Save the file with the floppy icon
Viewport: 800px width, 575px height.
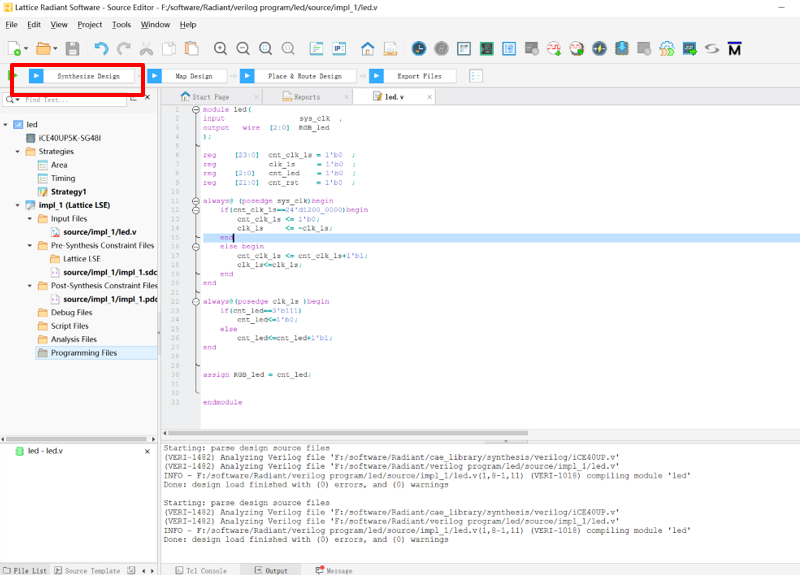click(72, 49)
